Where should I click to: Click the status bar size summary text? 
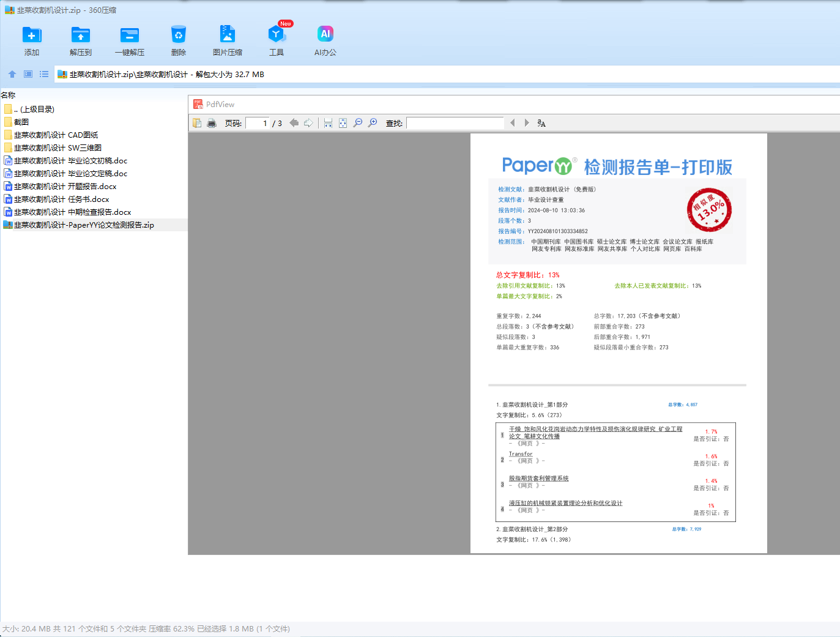(x=146, y=628)
